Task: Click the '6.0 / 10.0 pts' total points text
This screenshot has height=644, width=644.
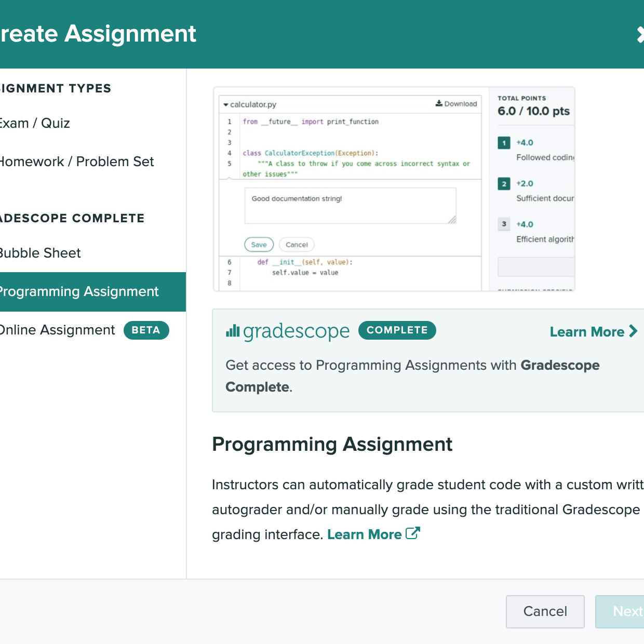Action: point(533,111)
